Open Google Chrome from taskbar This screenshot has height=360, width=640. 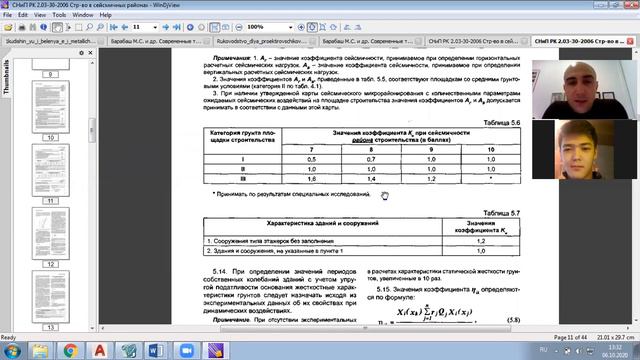click(70, 351)
